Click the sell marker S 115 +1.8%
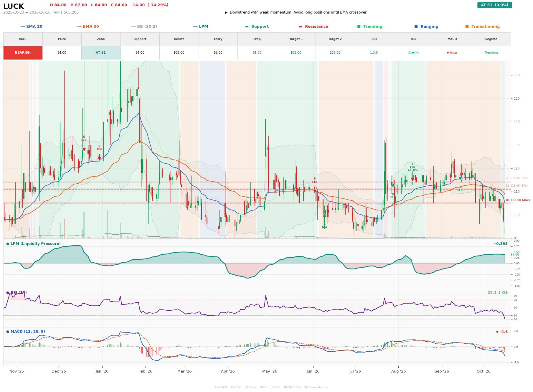Screen dimensions: 533x392 (x=412, y=179)
